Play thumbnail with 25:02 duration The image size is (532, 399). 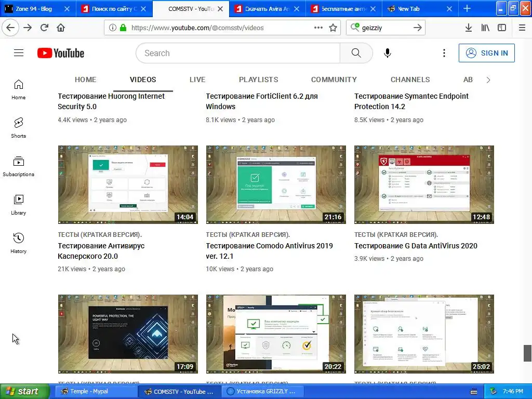pos(424,334)
